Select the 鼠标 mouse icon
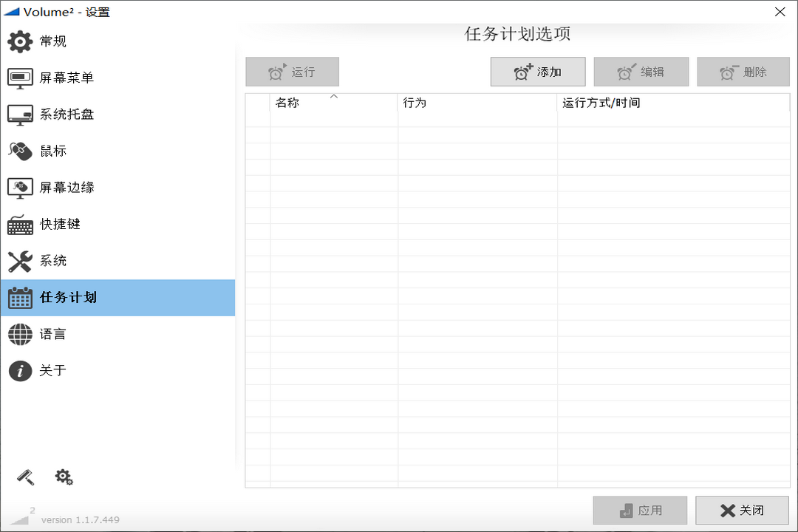Image resolution: width=798 pixels, height=532 pixels. 18,151
